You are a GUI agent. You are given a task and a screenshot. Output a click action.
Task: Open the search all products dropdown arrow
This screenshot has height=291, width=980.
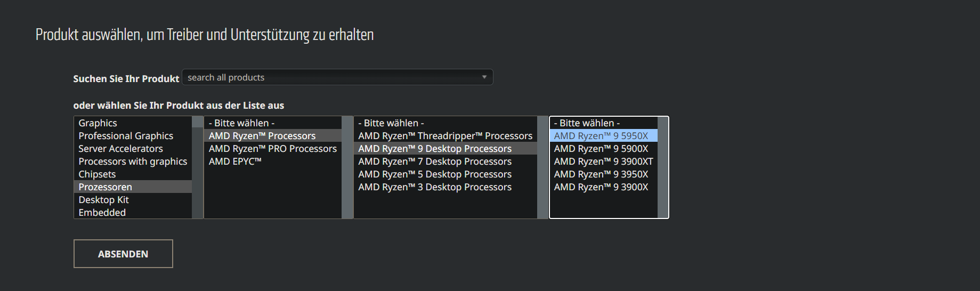point(484,77)
